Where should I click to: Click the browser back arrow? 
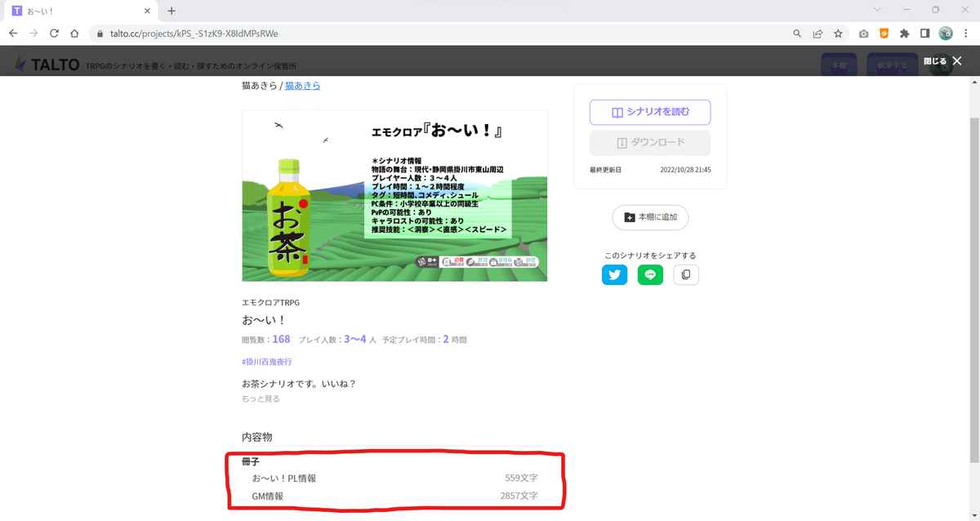13,33
